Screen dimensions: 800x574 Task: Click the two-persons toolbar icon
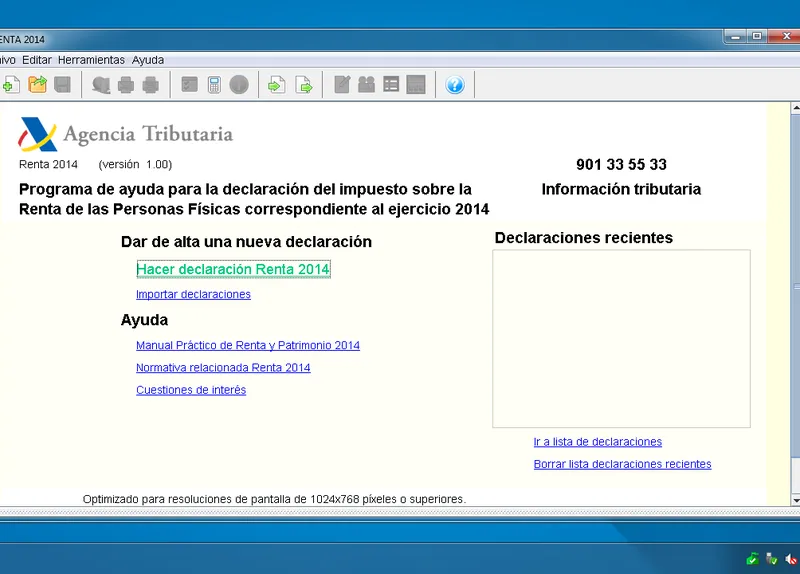(366, 84)
